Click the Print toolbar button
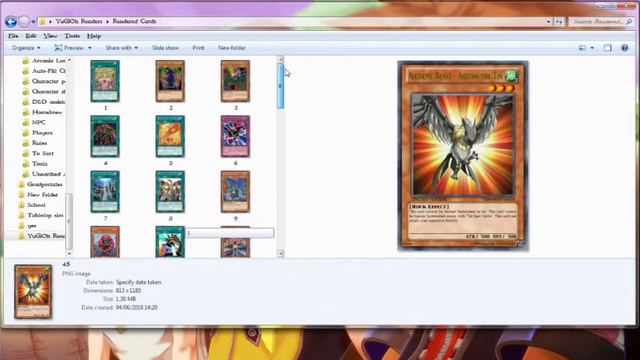 pyautogui.click(x=198, y=48)
